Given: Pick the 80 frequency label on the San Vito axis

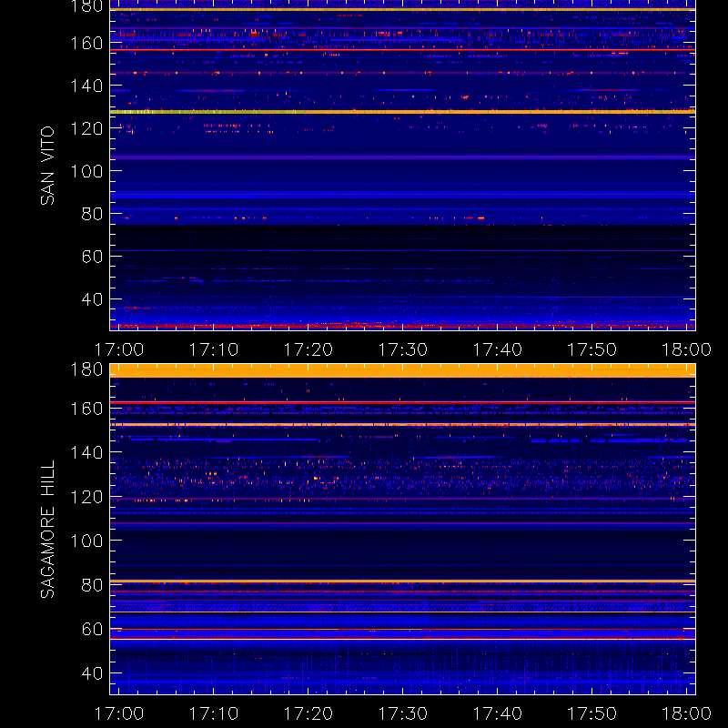Looking at the screenshot, I should 92,214.
